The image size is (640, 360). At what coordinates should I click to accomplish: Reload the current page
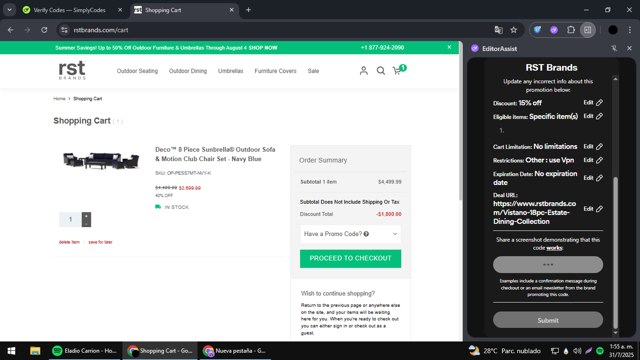pos(44,30)
